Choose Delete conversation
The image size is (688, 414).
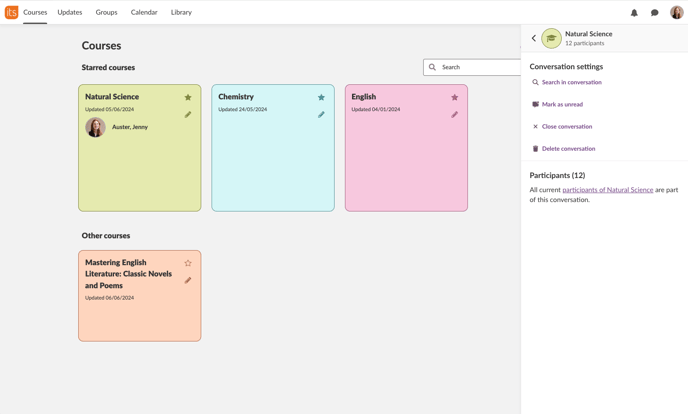point(568,149)
